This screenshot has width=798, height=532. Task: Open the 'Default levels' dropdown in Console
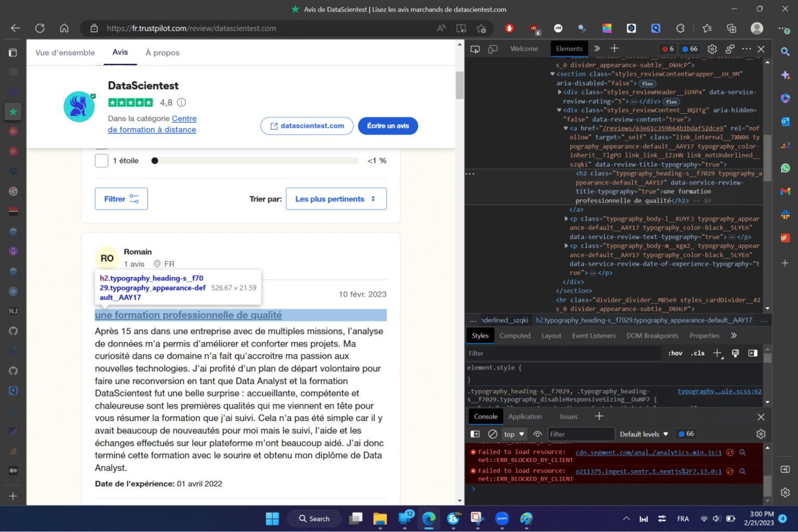point(643,434)
